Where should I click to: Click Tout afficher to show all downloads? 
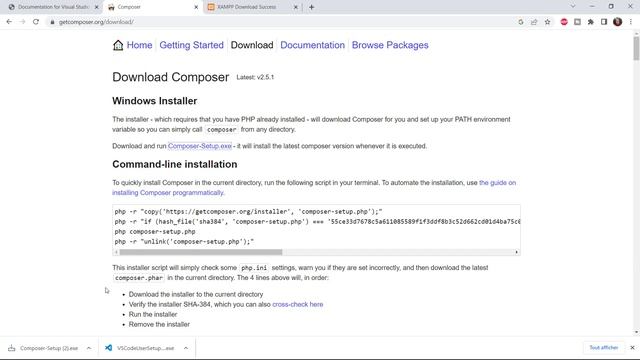pos(604,348)
